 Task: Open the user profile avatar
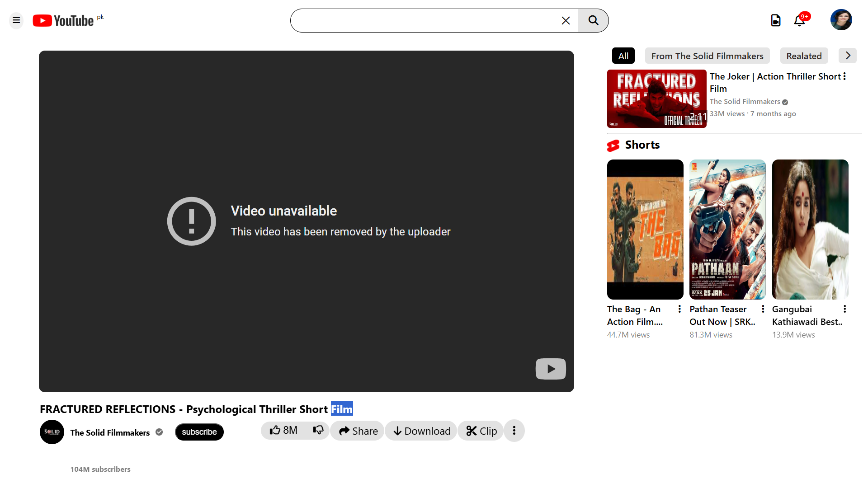tap(841, 20)
